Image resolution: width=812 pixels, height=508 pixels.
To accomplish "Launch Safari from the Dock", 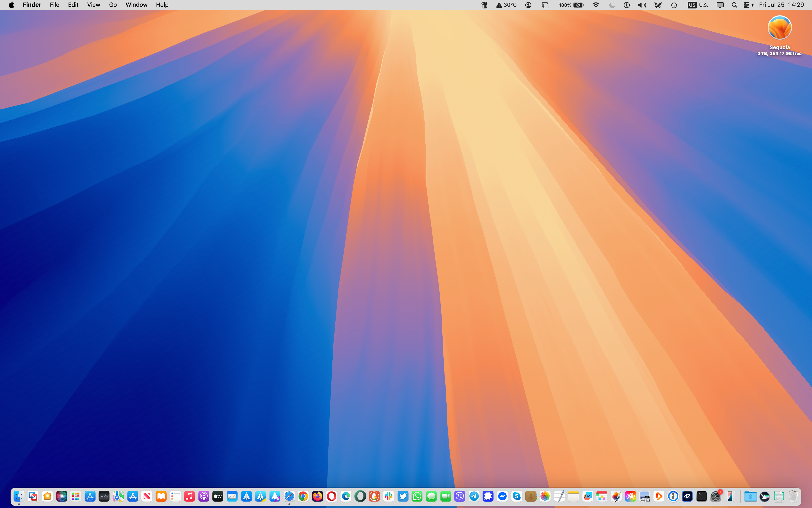I will [289, 496].
